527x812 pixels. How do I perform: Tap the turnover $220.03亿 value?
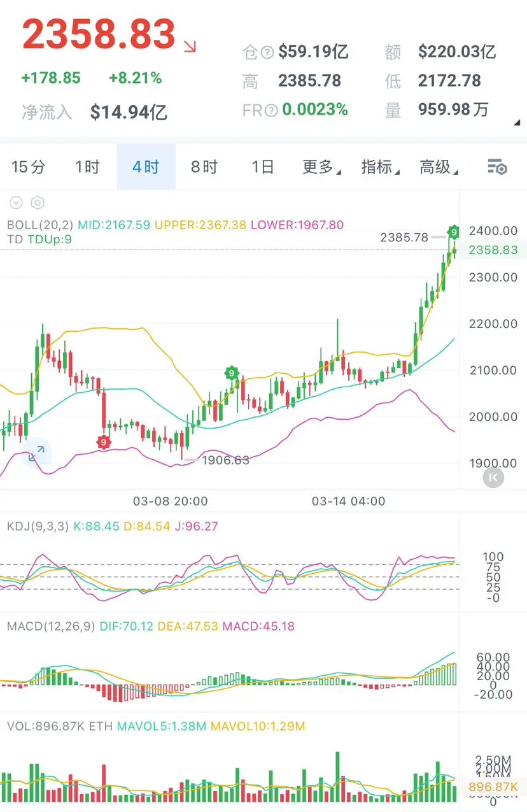point(457,52)
